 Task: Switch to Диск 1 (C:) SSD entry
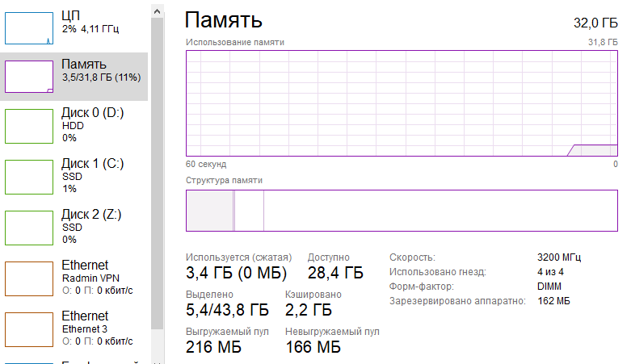point(92,176)
